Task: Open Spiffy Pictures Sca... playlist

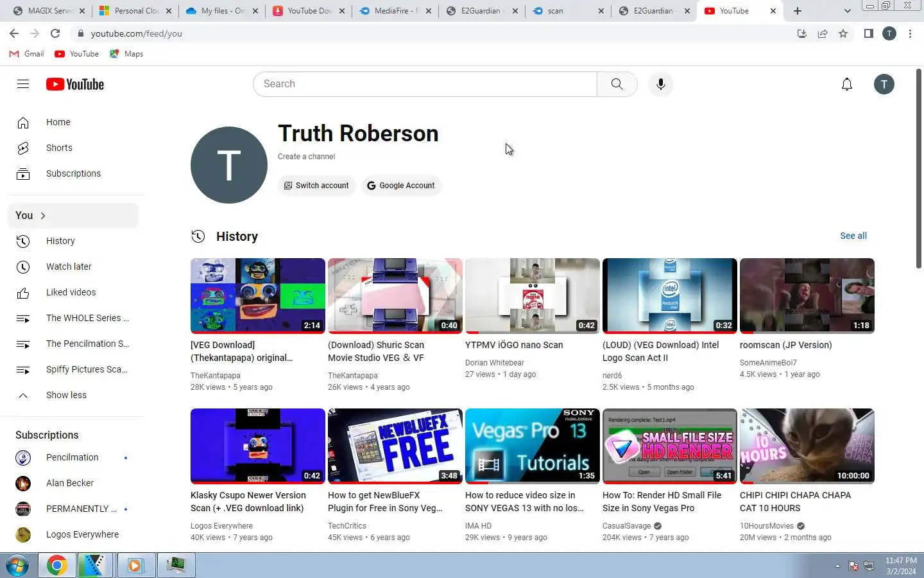Action: [73, 369]
